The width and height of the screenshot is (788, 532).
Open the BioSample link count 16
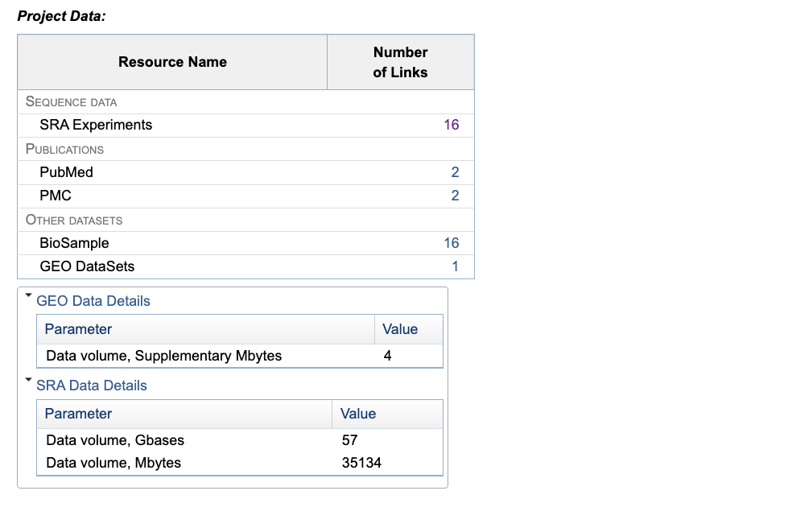click(451, 243)
